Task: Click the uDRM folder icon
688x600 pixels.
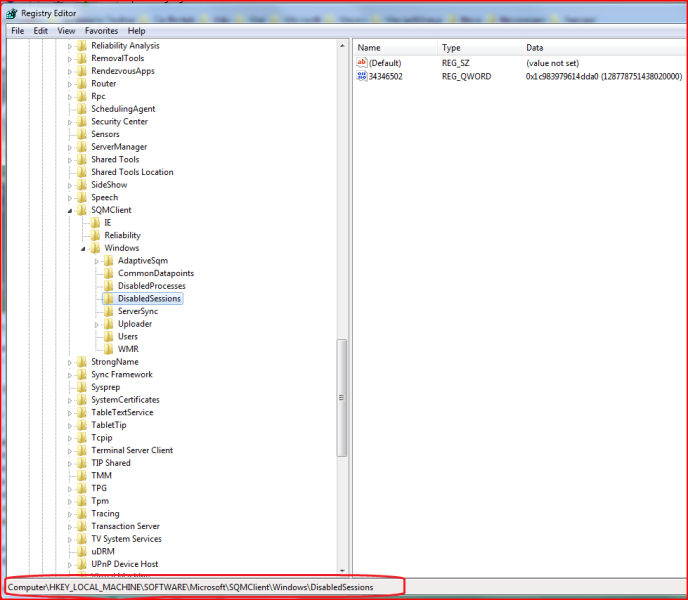Action: pyautogui.click(x=82, y=552)
